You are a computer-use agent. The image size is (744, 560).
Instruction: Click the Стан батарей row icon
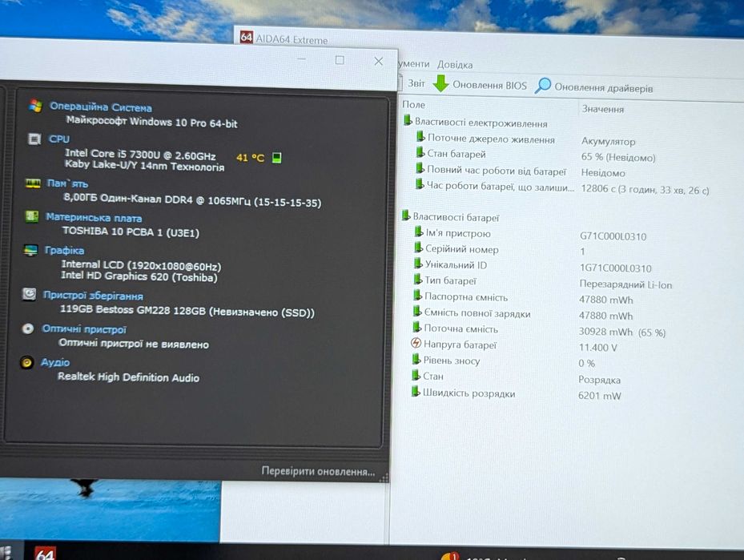(x=420, y=152)
